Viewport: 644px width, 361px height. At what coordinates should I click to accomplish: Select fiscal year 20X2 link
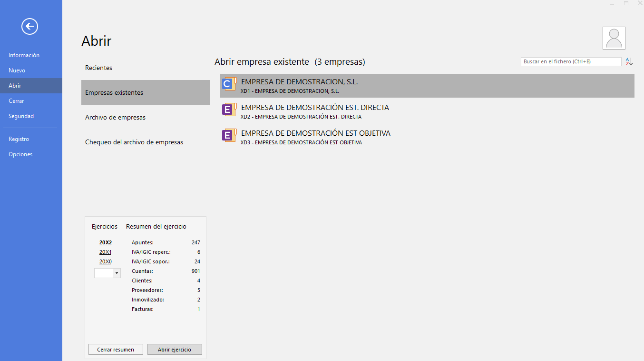tap(105, 242)
